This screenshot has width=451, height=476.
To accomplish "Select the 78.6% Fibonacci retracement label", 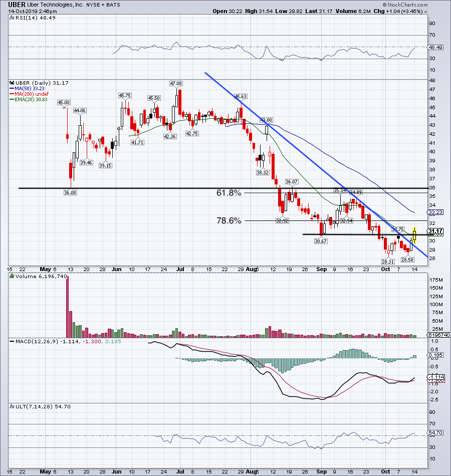I will [x=229, y=220].
